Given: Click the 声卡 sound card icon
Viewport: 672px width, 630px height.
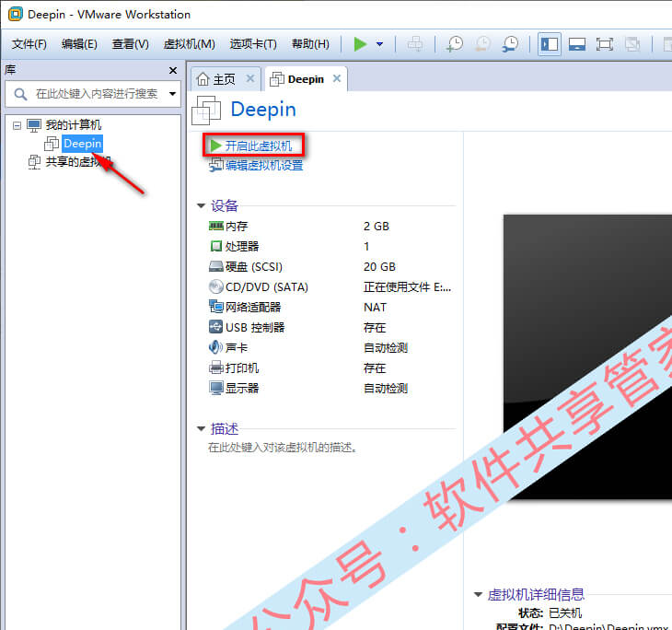Looking at the screenshot, I should [x=216, y=347].
